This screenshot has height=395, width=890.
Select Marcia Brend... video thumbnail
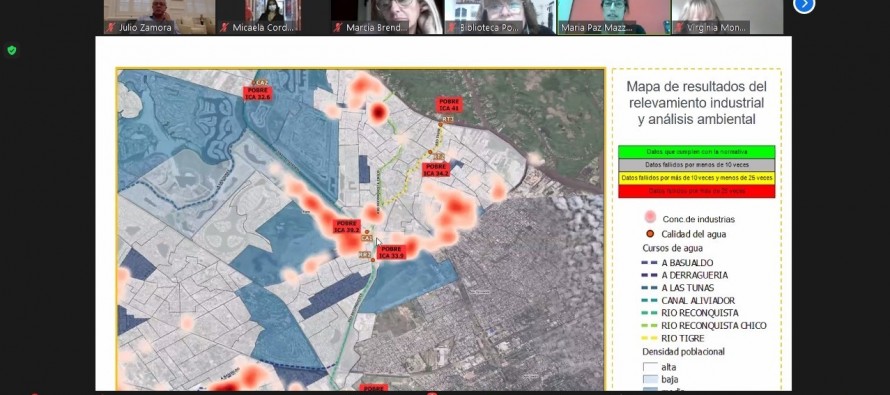click(x=387, y=17)
